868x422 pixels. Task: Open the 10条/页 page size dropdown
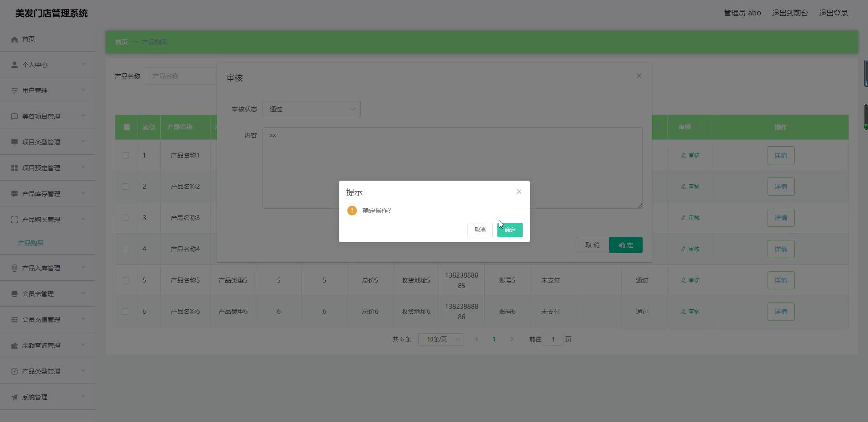pyautogui.click(x=440, y=339)
